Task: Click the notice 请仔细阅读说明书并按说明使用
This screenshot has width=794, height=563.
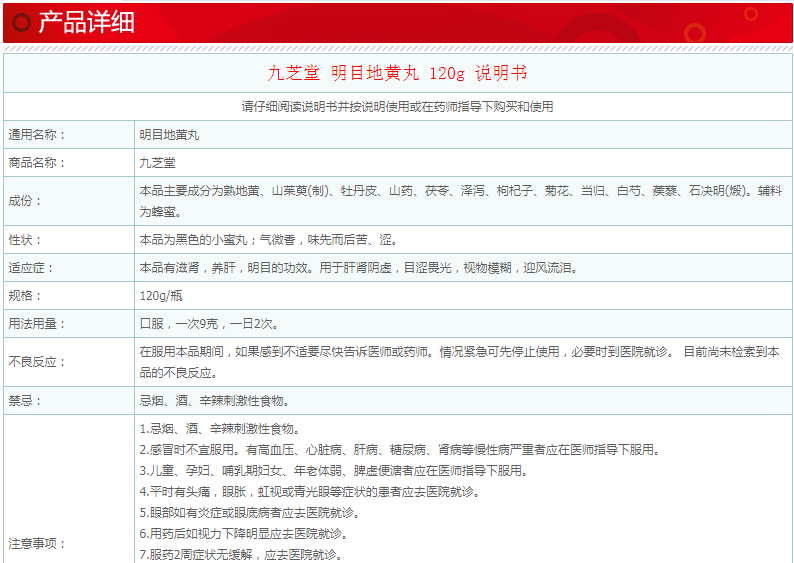Action: [398, 106]
